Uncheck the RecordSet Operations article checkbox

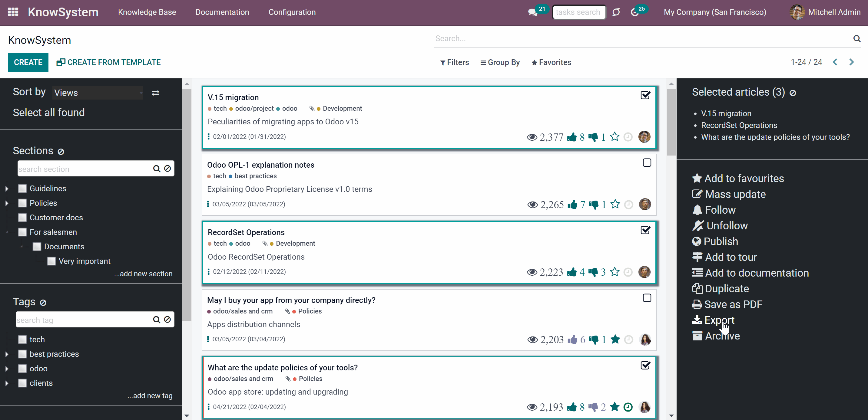[x=645, y=230]
